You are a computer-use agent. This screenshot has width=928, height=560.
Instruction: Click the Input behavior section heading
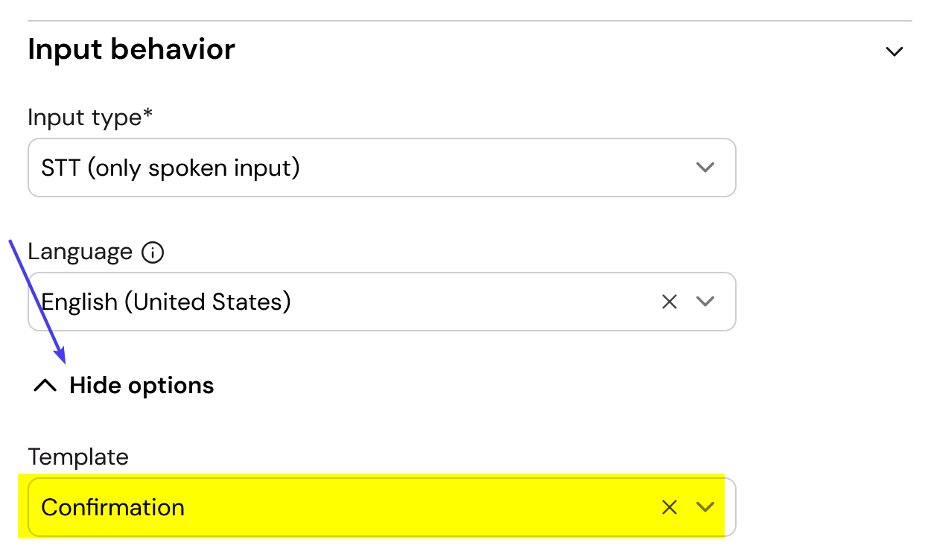point(131,49)
